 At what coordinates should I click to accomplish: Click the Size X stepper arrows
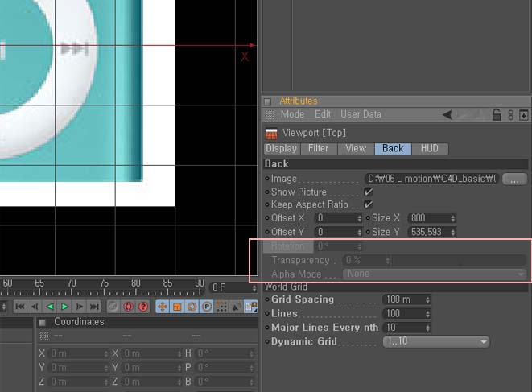[453, 218]
